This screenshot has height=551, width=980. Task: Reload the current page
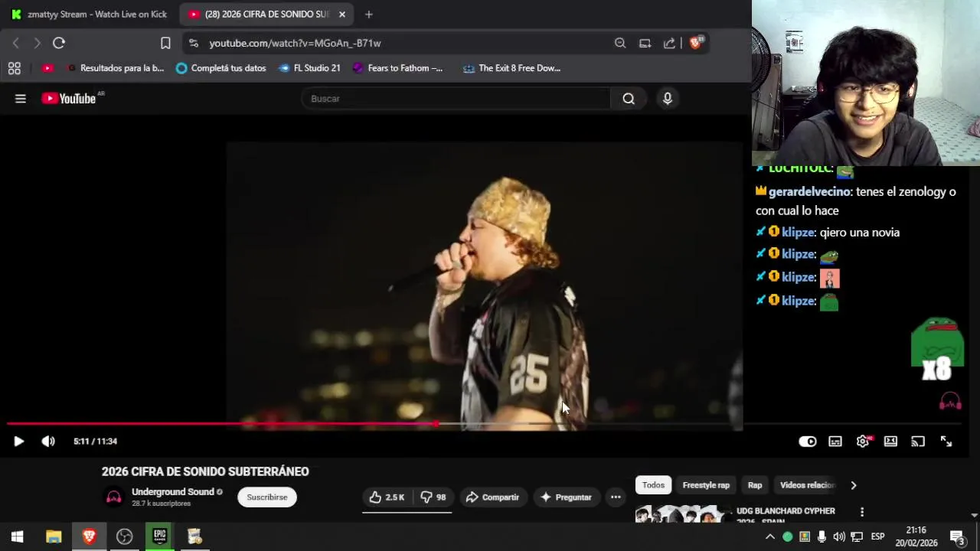click(59, 43)
